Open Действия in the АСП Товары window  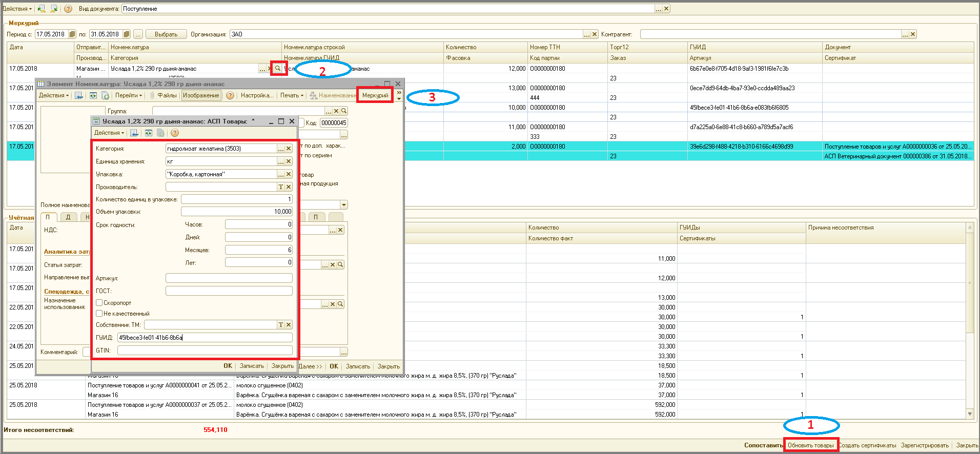(x=109, y=133)
